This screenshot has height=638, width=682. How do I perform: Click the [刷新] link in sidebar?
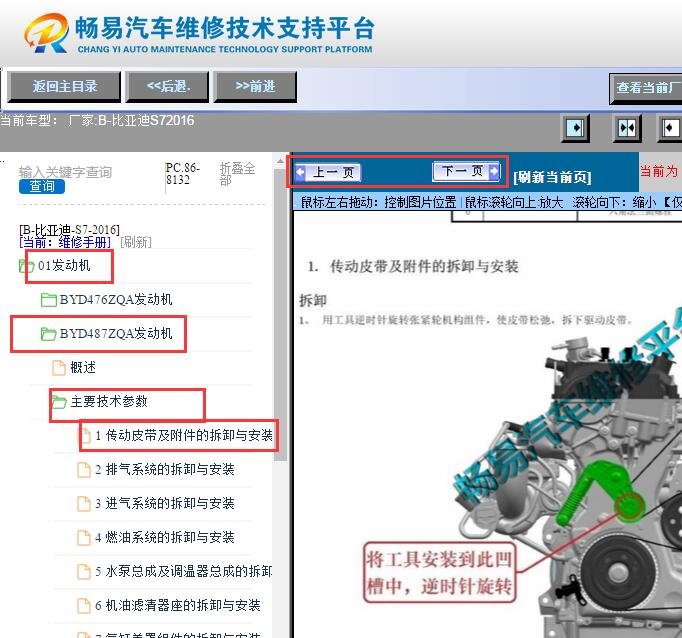point(136,242)
